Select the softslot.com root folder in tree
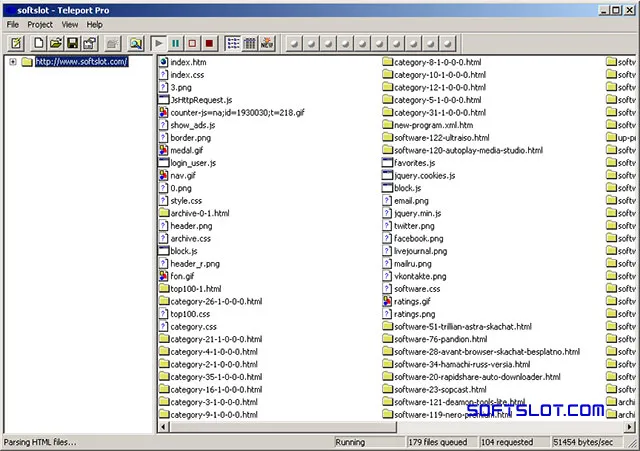Image resolution: width=640 pixels, height=451 pixels. pyautogui.click(x=82, y=62)
